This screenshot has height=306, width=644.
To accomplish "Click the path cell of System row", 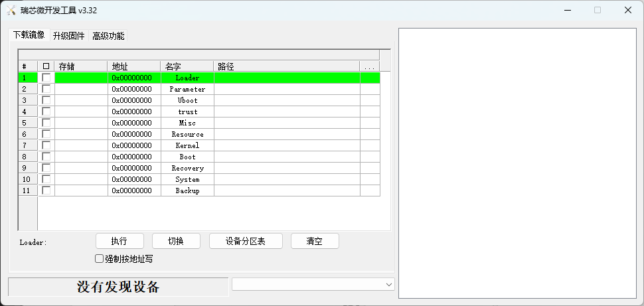I will (x=287, y=179).
